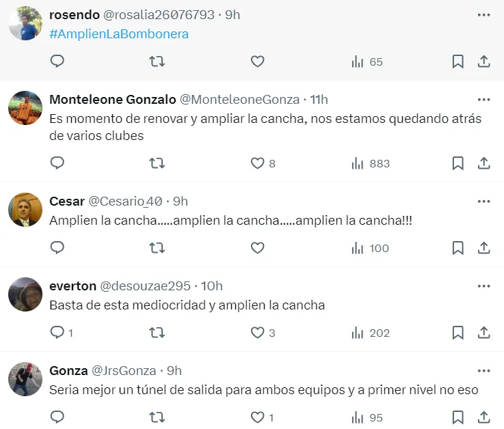Share Cesar's tweet
The width and height of the screenshot is (504, 429).
pyautogui.click(x=483, y=248)
